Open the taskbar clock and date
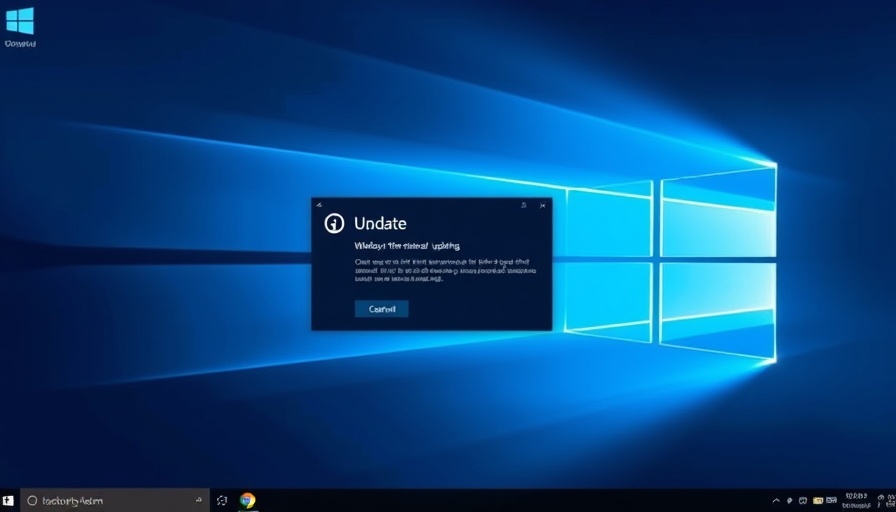Image resolution: width=896 pixels, height=512 pixels. coord(856,501)
